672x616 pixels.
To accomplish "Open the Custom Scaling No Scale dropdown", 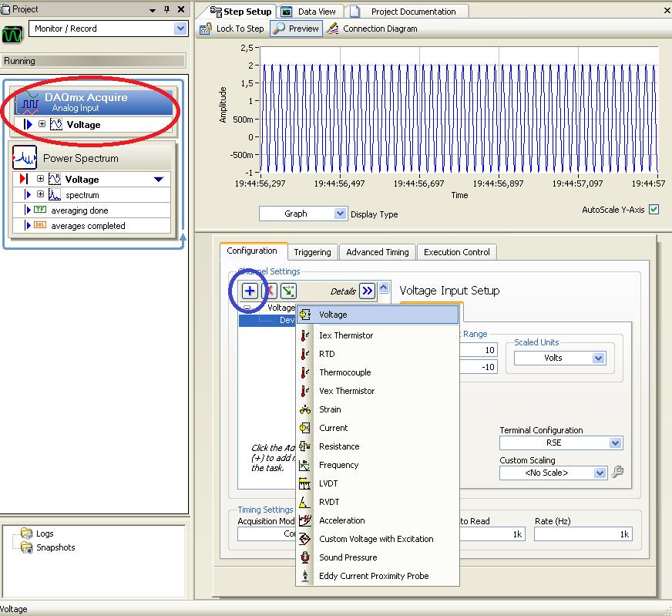I will [x=600, y=473].
